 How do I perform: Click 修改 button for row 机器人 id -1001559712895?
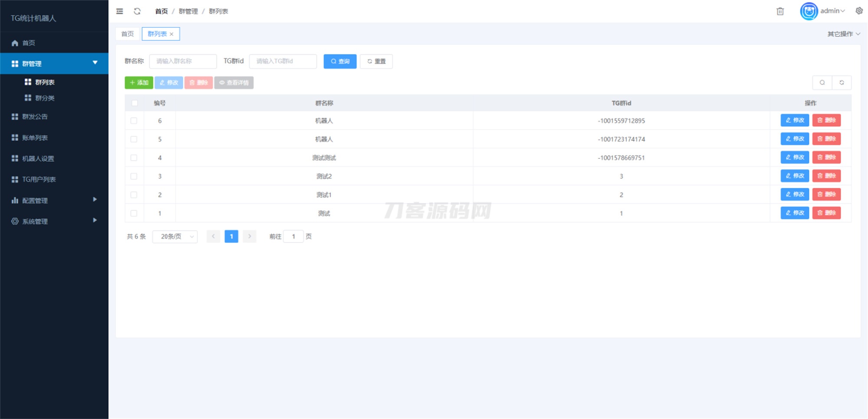[x=794, y=121]
